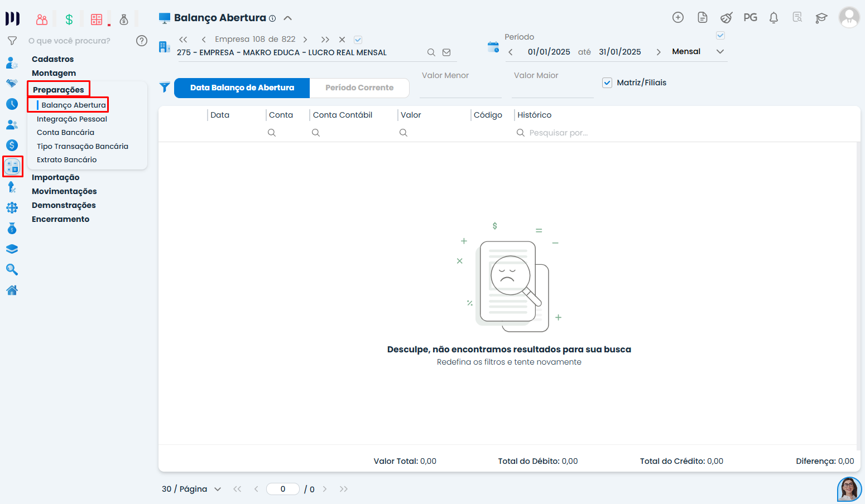This screenshot has width=865, height=504.
Task: Toggle the checkbox above the Período dropdown
Action: pos(720,36)
